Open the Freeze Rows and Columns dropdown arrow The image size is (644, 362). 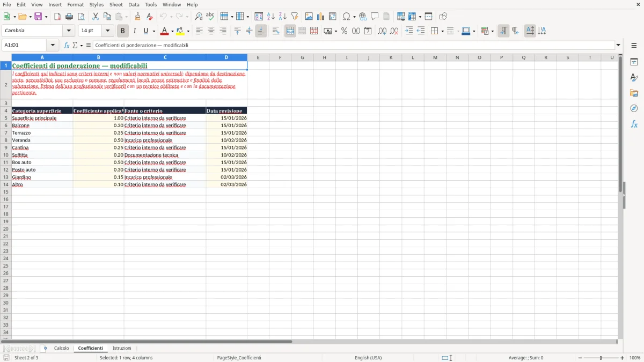pyautogui.click(x=421, y=17)
